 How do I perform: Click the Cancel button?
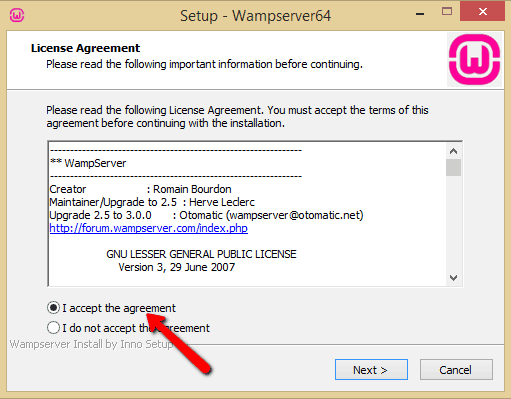tap(456, 369)
